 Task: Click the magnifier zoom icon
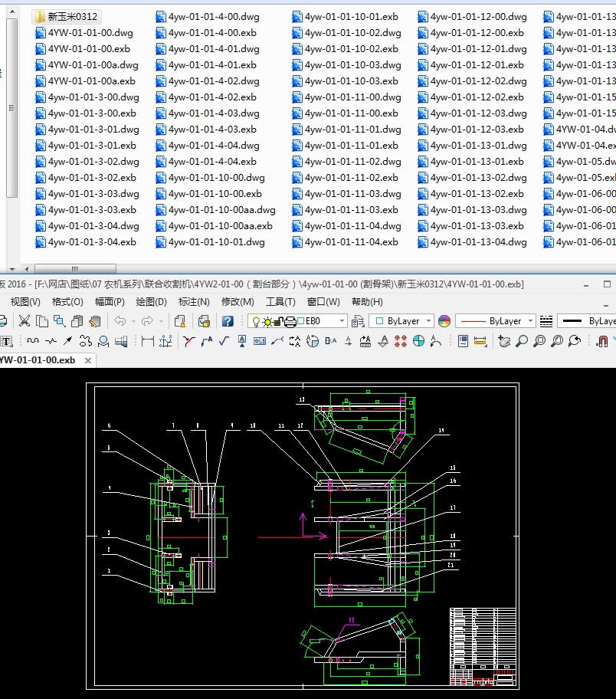coord(522,341)
